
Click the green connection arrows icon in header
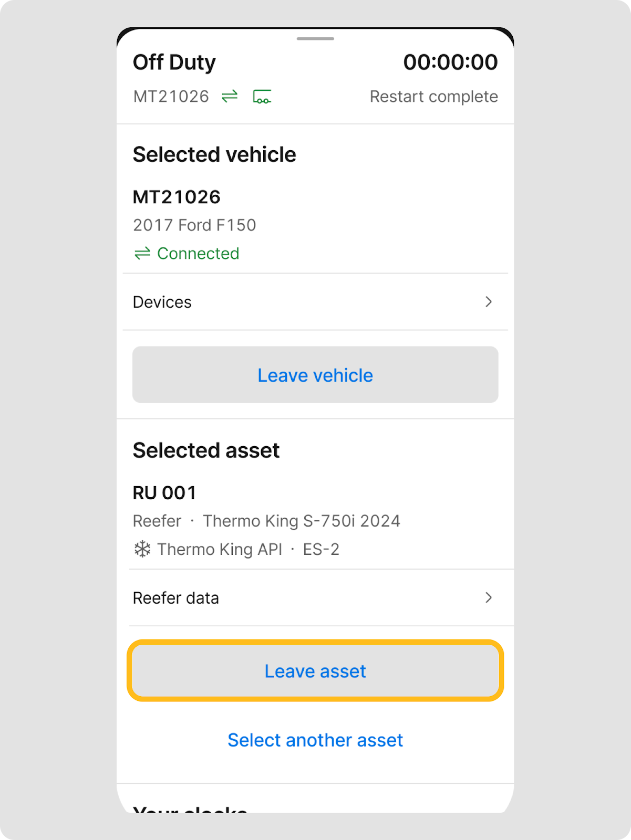pyautogui.click(x=230, y=97)
